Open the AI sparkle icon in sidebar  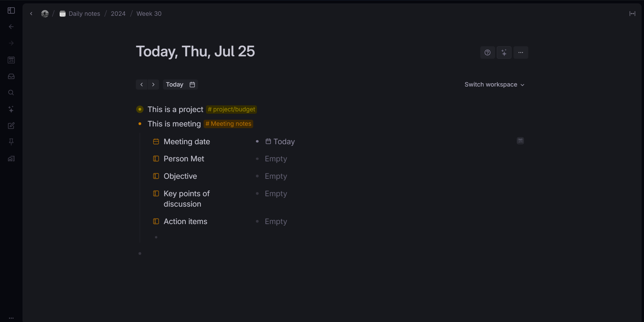(x=11, y=109)
